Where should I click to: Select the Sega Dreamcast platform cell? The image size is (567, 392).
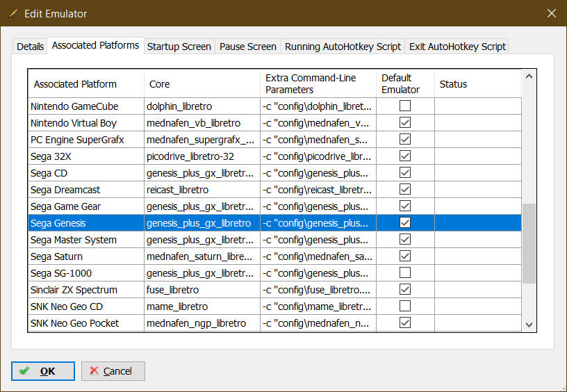tap(86, 190)
